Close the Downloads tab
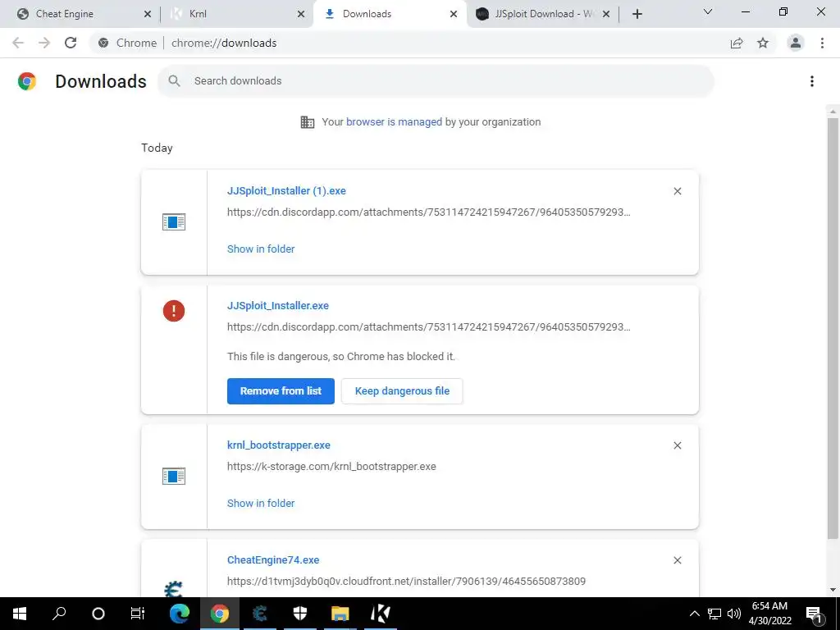Image resolution: width=840 pixels, height=630 pixels. click(454, 14)
